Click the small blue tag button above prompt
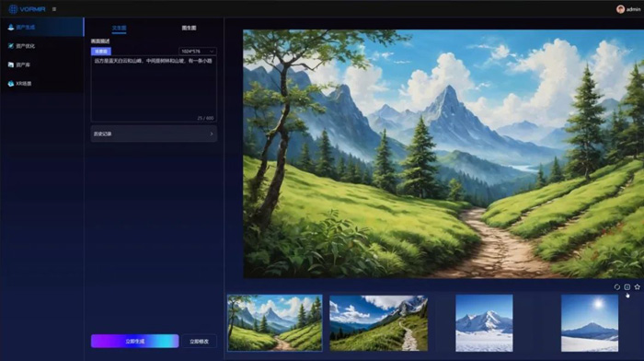Image resolution: width=644 pixels, height=361 pixels. click(101, 52)
